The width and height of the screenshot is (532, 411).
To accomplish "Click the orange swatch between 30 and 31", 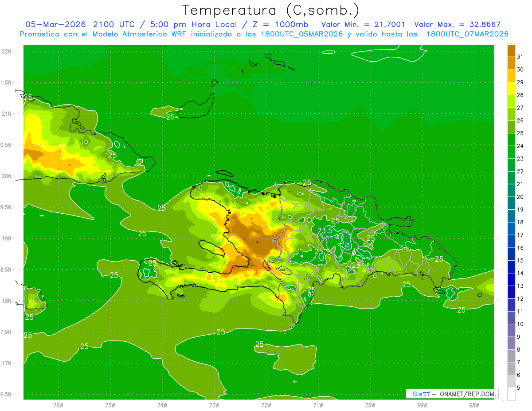I will click(x=511, y=63).
